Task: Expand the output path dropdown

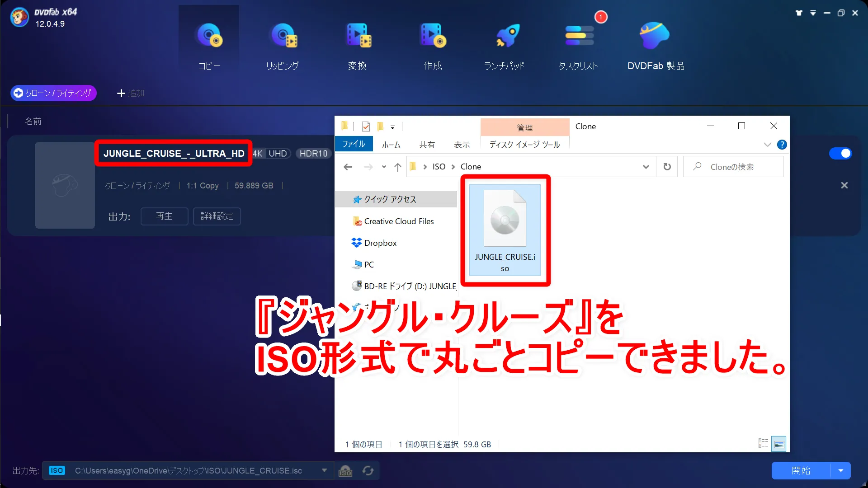Action: 324,470
